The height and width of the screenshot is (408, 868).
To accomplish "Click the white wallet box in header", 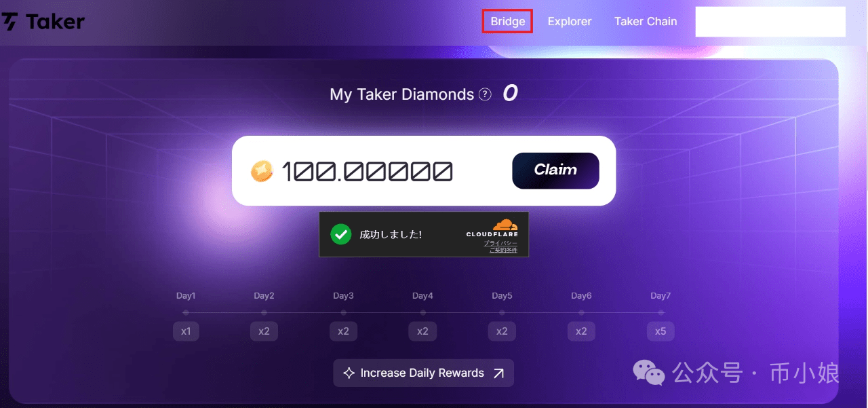I will 770,22.
